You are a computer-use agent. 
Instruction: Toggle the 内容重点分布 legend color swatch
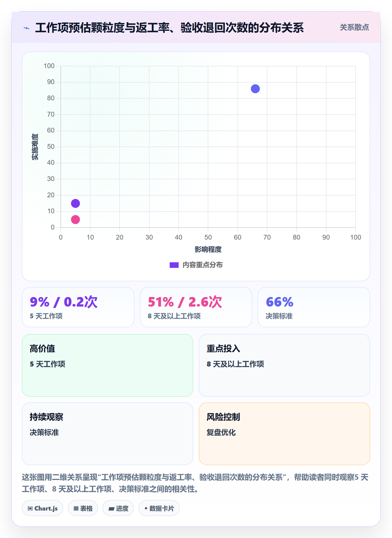(174, 265)
